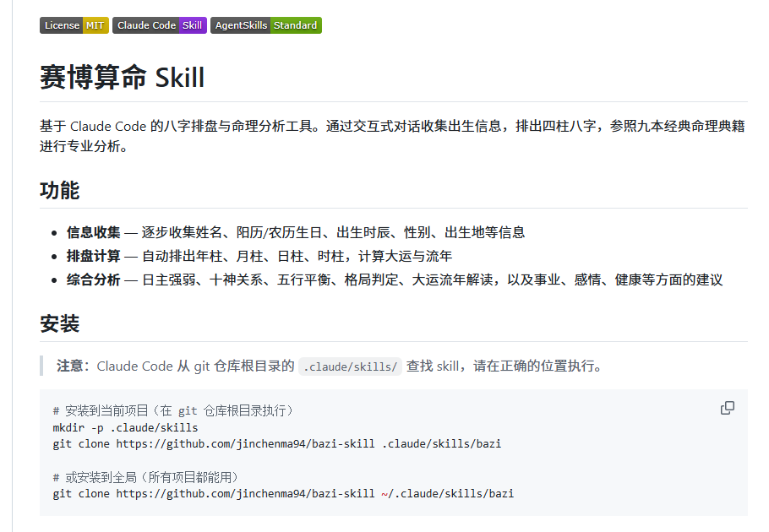Click the 赛博算命 Skill main heading
Image resolution: width=769 pixels, height=532 pixels.
tap(123, 78)
